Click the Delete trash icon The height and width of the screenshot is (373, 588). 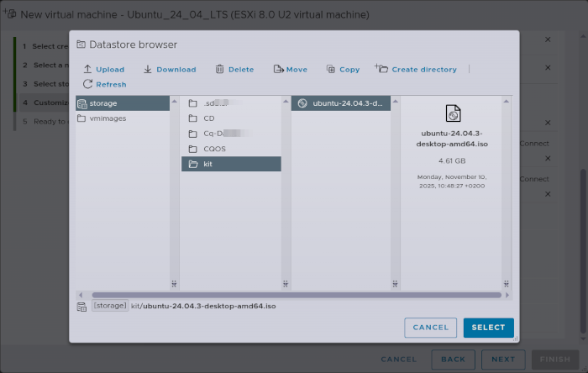(x=219, y=70)
